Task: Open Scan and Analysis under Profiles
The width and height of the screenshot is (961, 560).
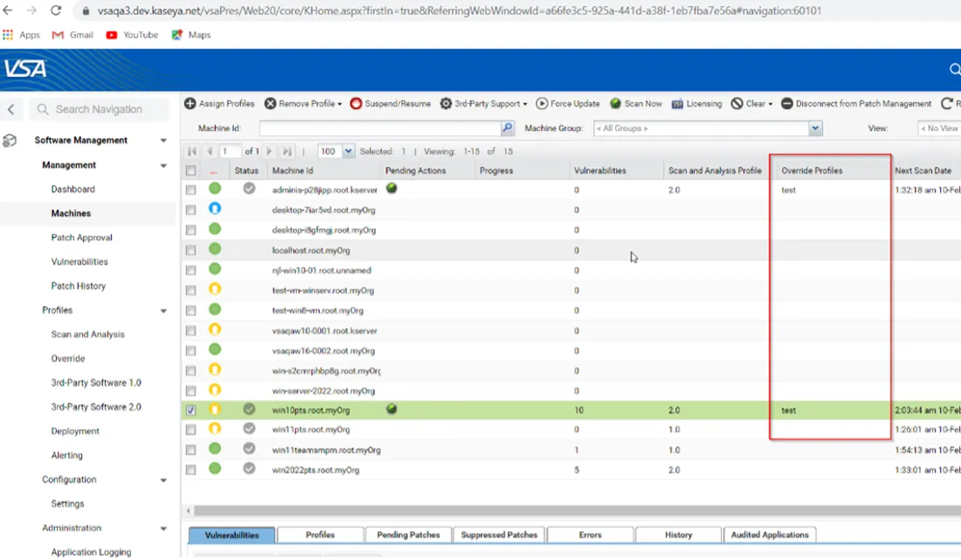Action: [x=87, y=335]
